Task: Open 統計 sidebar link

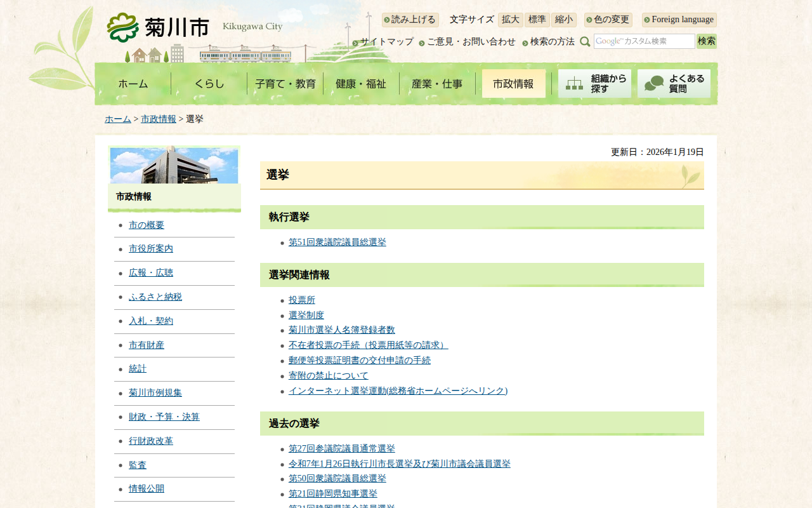Action: click(138, 369)
